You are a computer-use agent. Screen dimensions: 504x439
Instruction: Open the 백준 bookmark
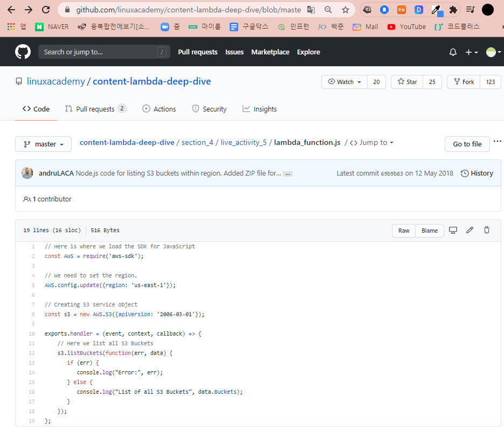pyautogui.click(x=331, y=26)
